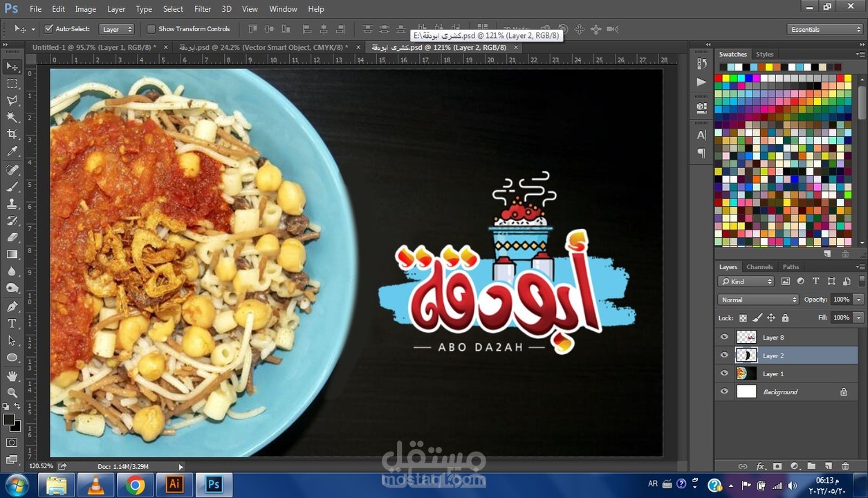Select the Eyedropper tool
This screenshot has height=498, width=868.
[12, 151]
